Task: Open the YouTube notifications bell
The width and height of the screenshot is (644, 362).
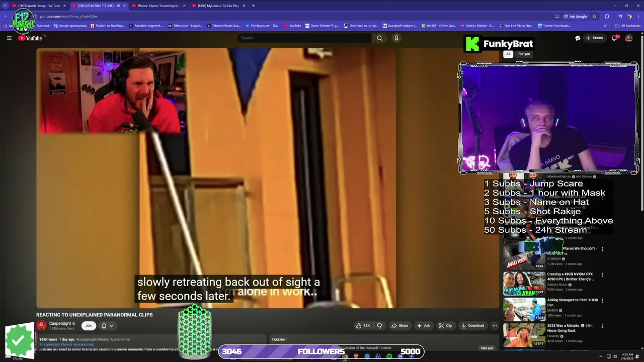Action: [x=615, y=38]
